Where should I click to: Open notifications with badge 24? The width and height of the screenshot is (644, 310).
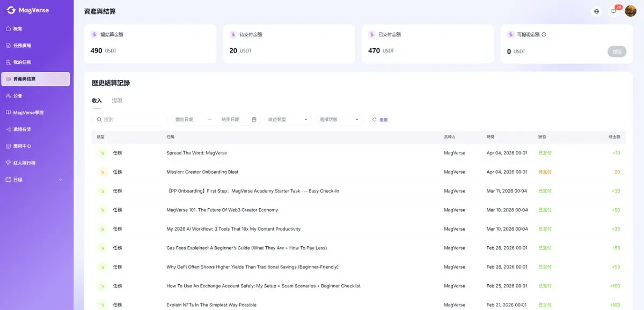(614, 11)
